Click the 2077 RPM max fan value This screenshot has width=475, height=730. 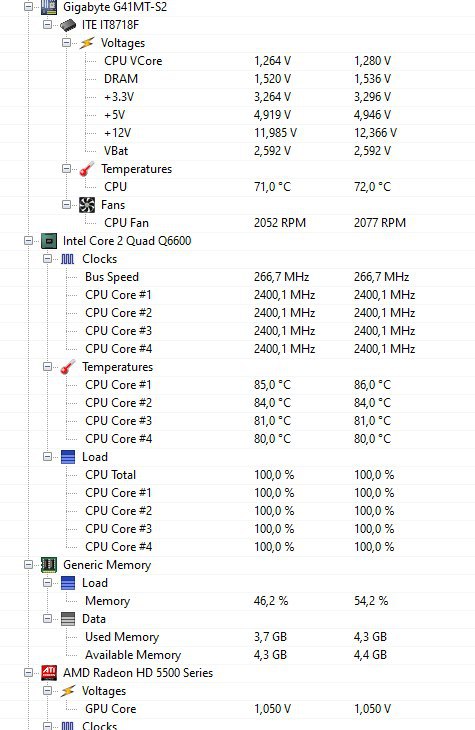(x=380, y=223)
